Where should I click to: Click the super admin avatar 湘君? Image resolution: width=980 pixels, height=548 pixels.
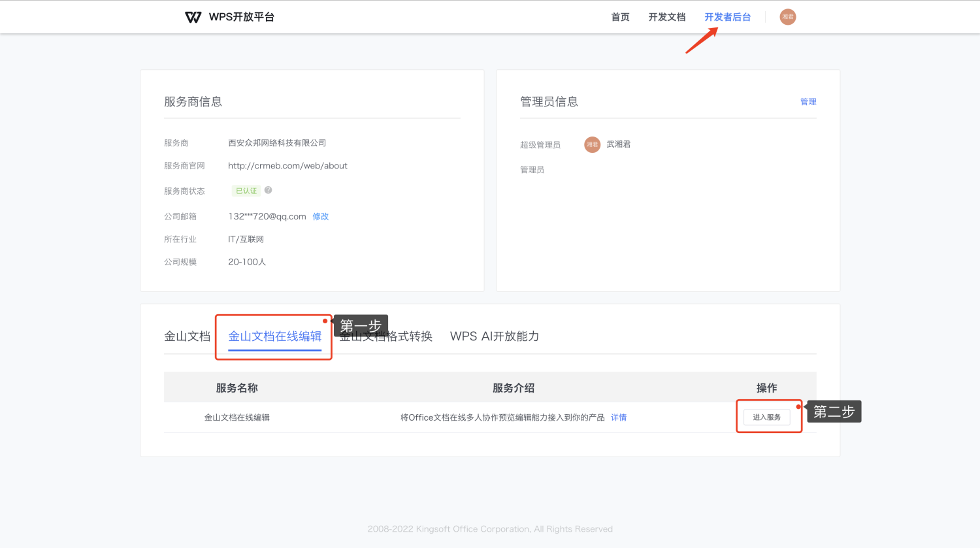pos(592,144)
